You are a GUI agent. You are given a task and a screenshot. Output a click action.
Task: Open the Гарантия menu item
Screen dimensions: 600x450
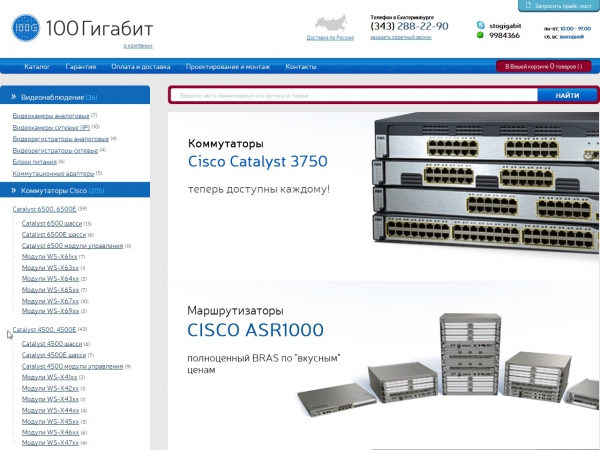click(x=81, y=66)
